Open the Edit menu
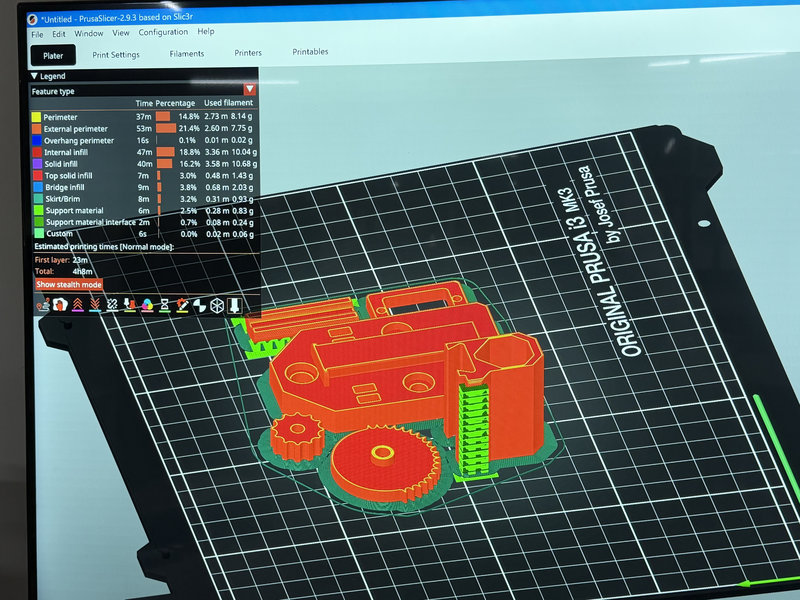800x600 pixels. 59,34
